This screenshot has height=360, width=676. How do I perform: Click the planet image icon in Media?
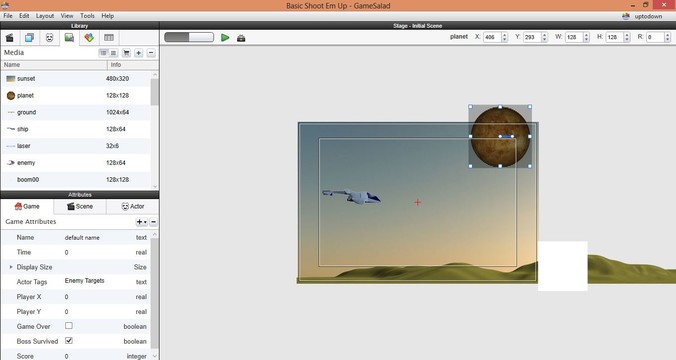point(11,96)
